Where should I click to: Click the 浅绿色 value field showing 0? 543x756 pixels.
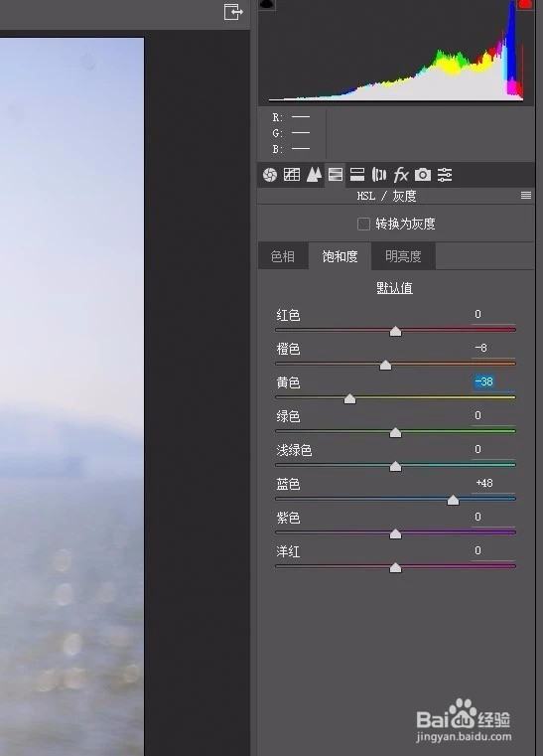point(493,449)
